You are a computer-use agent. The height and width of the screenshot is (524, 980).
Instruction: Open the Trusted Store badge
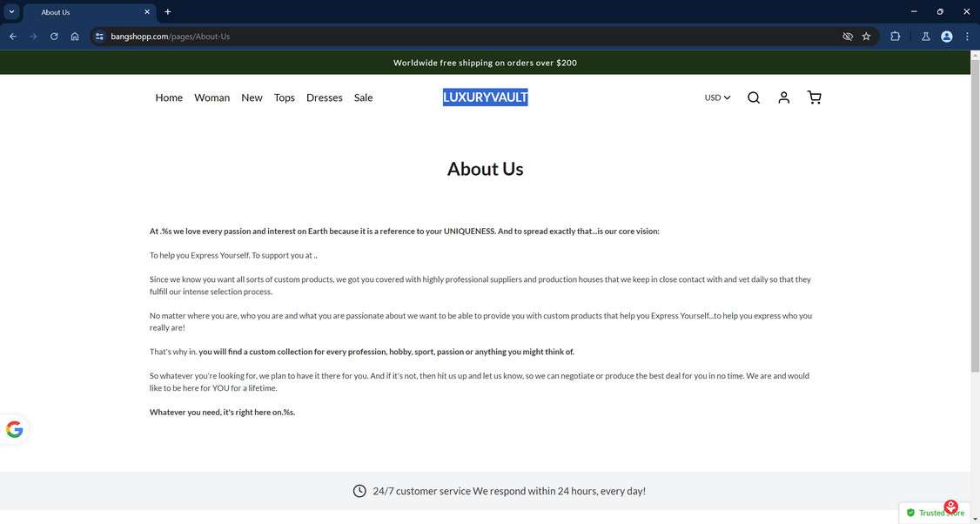click(x=935, y=513)
